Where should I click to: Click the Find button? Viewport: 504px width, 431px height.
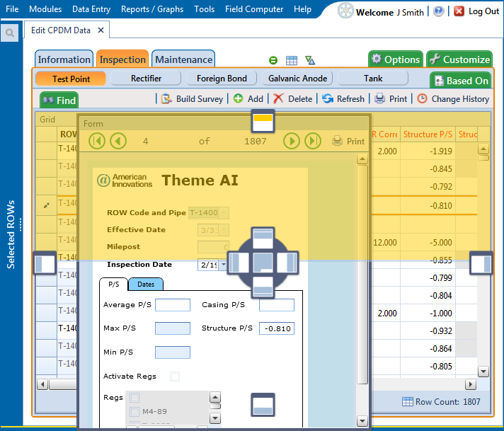pyautogui.click(x=59, y=100)
